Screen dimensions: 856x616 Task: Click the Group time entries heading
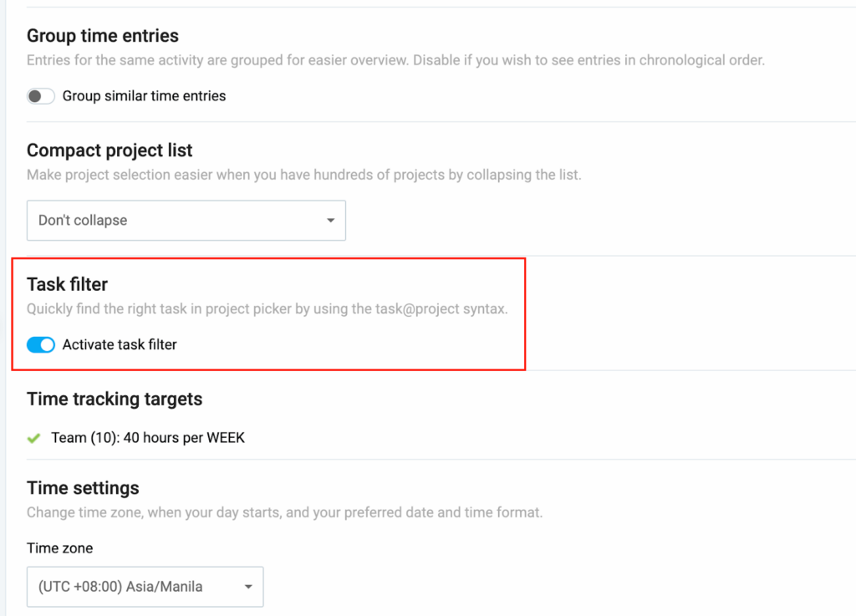click(x=103, y=36)
